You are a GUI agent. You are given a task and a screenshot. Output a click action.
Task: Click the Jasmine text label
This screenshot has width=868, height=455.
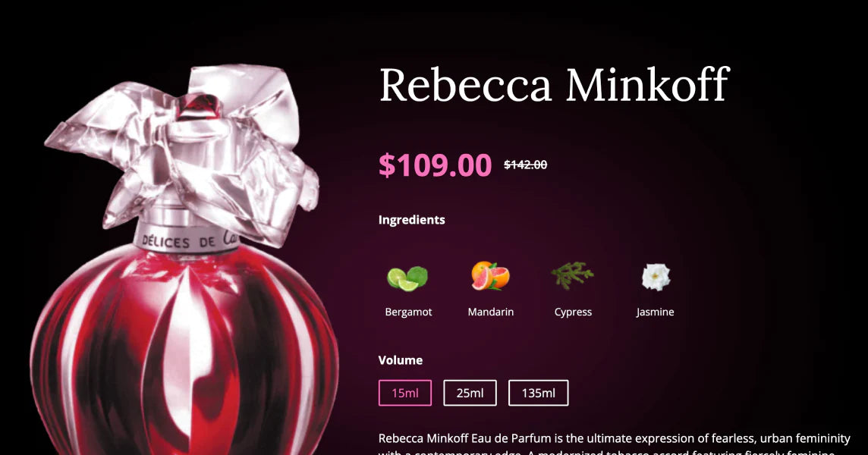(x=655, y=312)
